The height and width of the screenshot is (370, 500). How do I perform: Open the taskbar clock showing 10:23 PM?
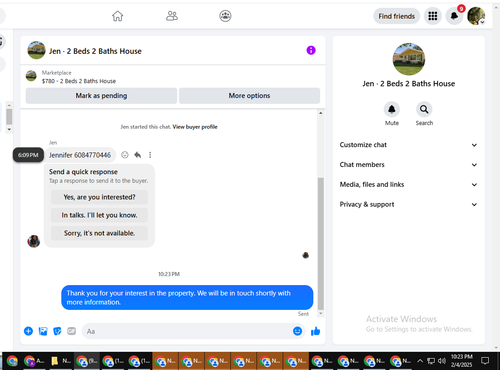(x=462, y=361)
